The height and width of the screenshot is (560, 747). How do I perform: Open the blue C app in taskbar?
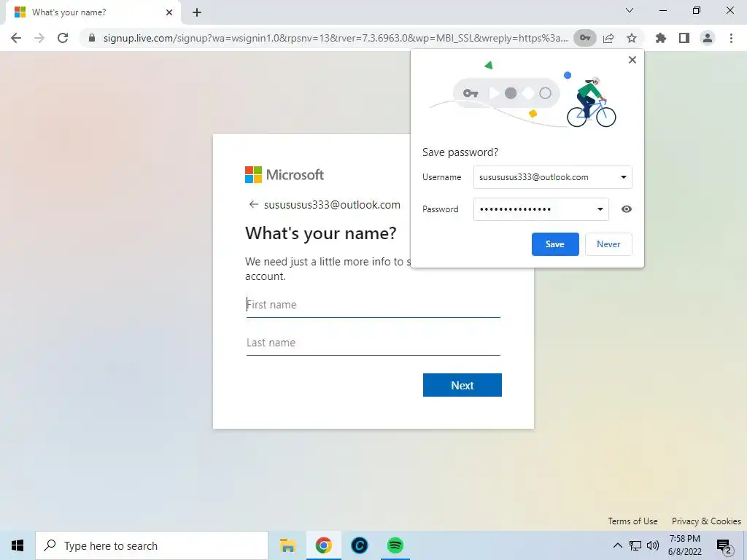click(359, 545)
